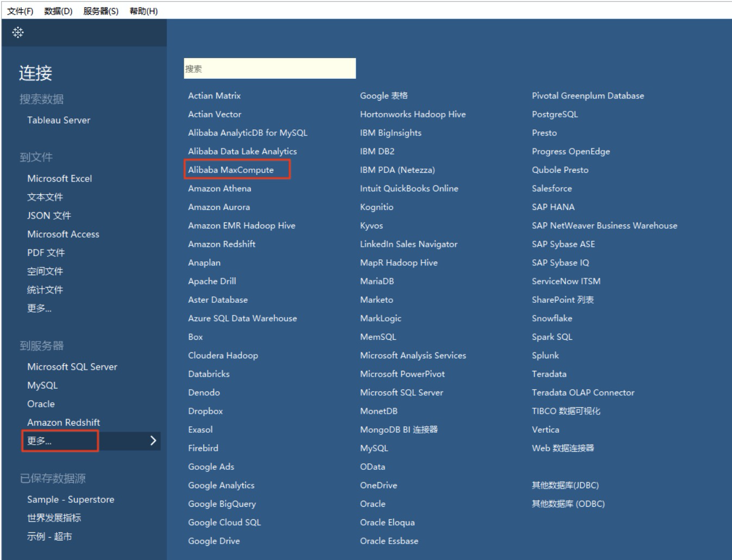This screenshot has width=732, height=560.
Task: Click the 搜索 connector search field
Action: click(x=270, y=69)
